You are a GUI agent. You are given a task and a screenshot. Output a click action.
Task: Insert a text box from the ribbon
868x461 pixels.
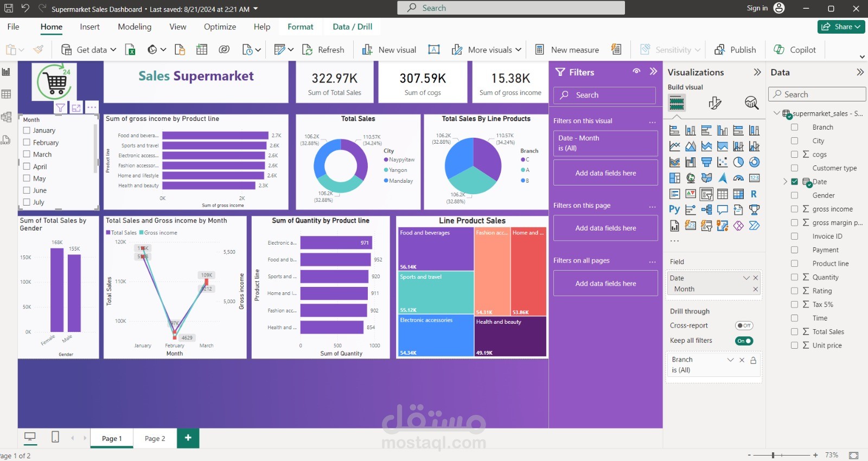[434, 50]
